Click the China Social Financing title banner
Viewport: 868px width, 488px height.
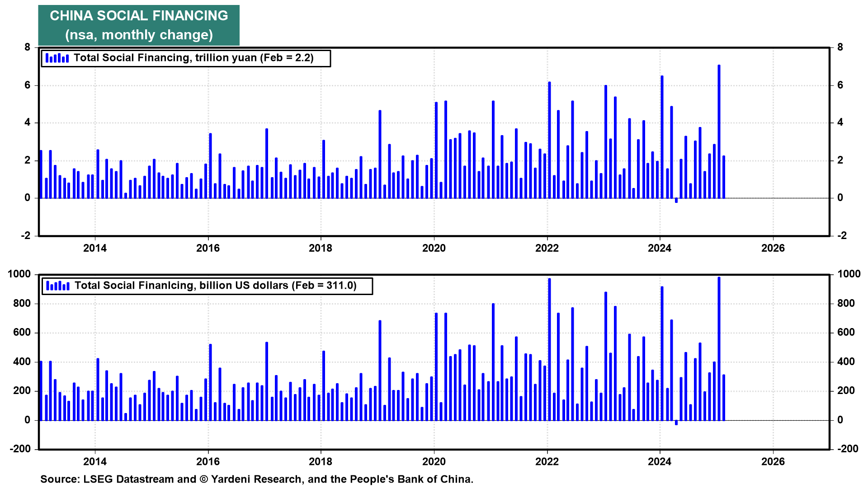[x=139, y=25]
